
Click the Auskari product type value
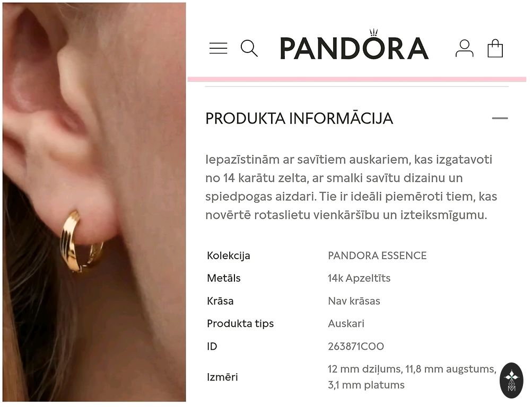346,324
